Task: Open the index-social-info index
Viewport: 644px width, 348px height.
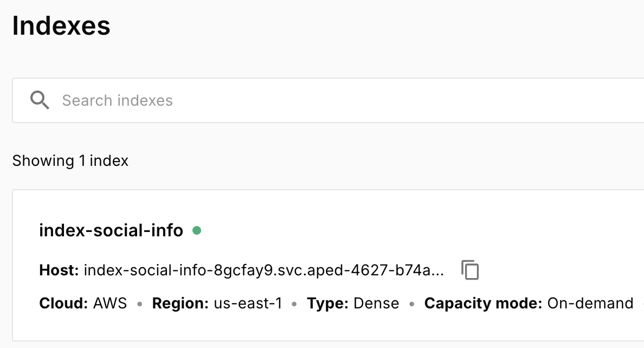Action: [x=111, y=230]
